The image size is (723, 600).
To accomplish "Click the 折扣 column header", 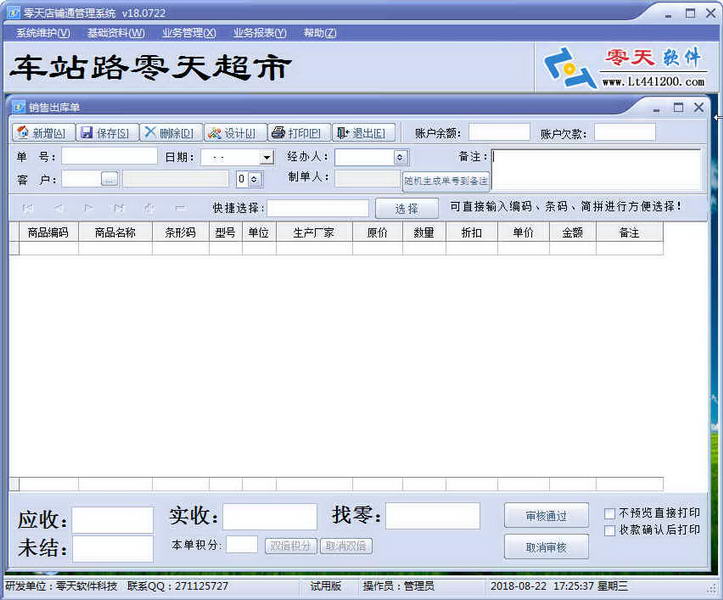I will pyautogui.click(x=472, y=232).
